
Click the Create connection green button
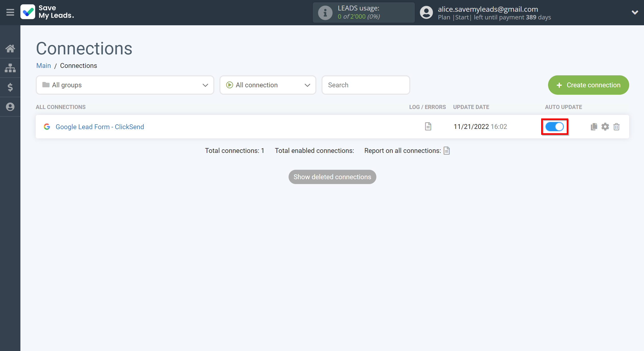589,85
